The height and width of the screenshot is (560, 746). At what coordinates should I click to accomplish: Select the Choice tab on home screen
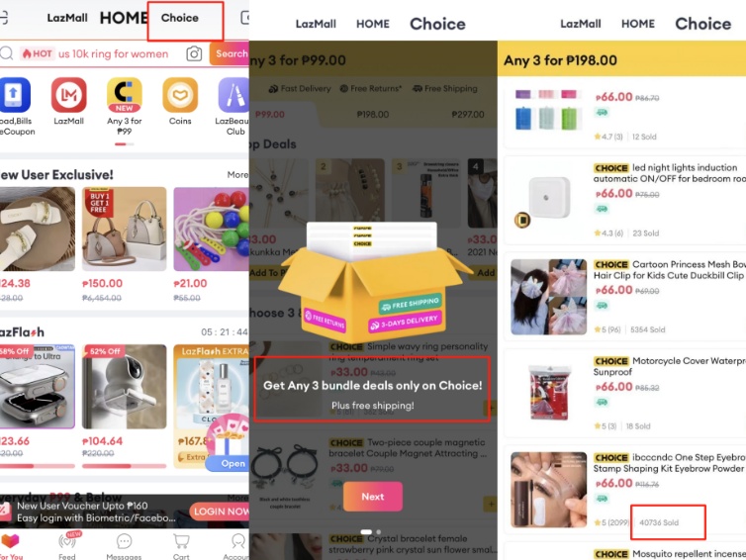pos(180,18)
